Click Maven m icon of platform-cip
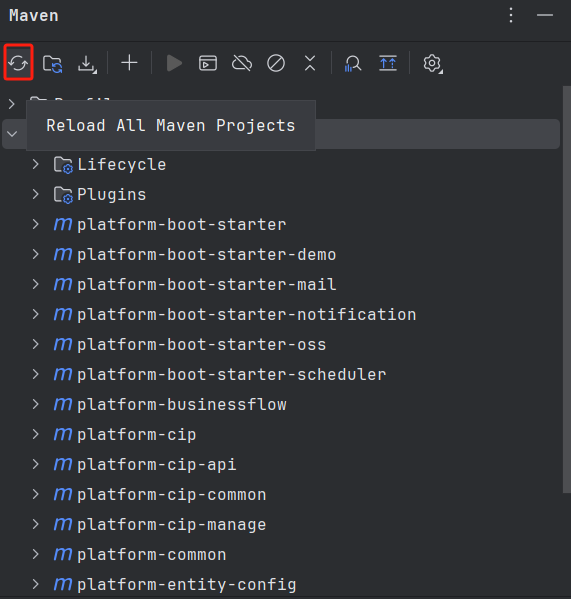This screenshot has height=599, width=571. (63, 434)
